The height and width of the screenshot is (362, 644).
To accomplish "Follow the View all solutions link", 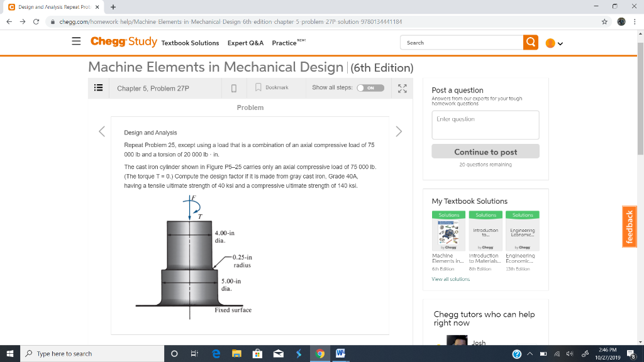I will point(452,279).
